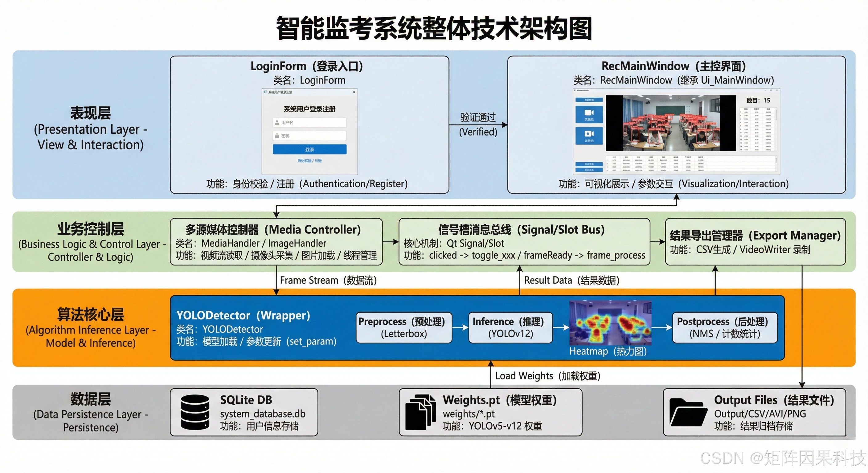
Task: Click the lowest small blue button in RecMainWindow
Action: (x=589, y=170)
